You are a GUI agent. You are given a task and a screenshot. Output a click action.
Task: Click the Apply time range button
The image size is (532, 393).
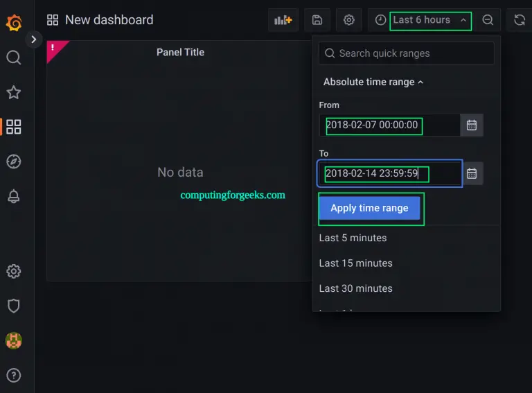tap(369, 208)
